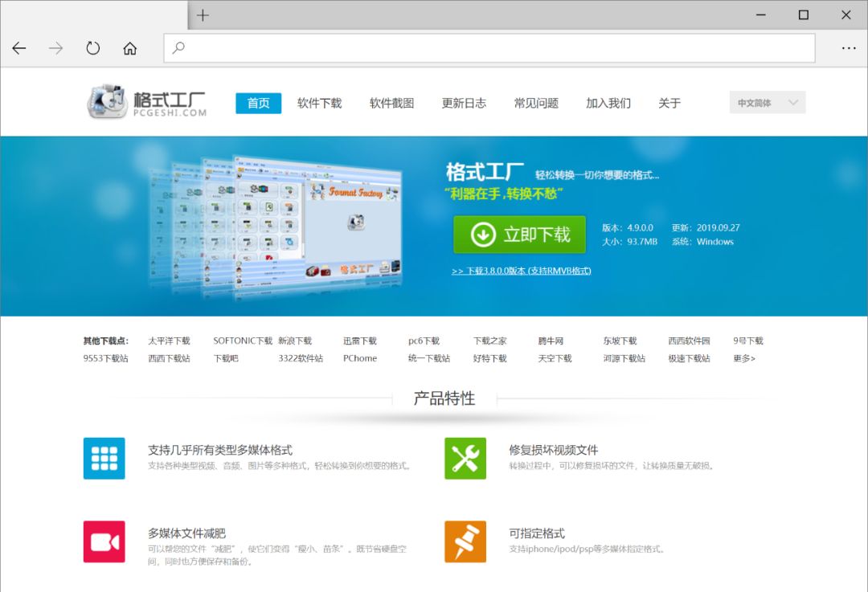Reload the page with the refresh icon
Screen dimensions: 868x592
click(93, 48)
